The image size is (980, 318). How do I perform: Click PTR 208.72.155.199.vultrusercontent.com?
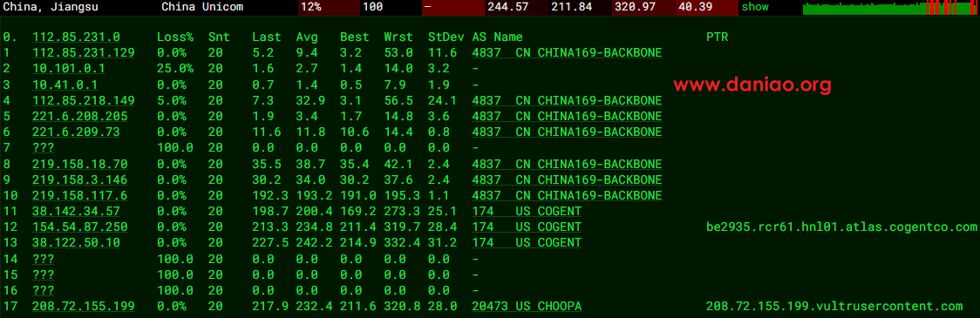[834, 306]
